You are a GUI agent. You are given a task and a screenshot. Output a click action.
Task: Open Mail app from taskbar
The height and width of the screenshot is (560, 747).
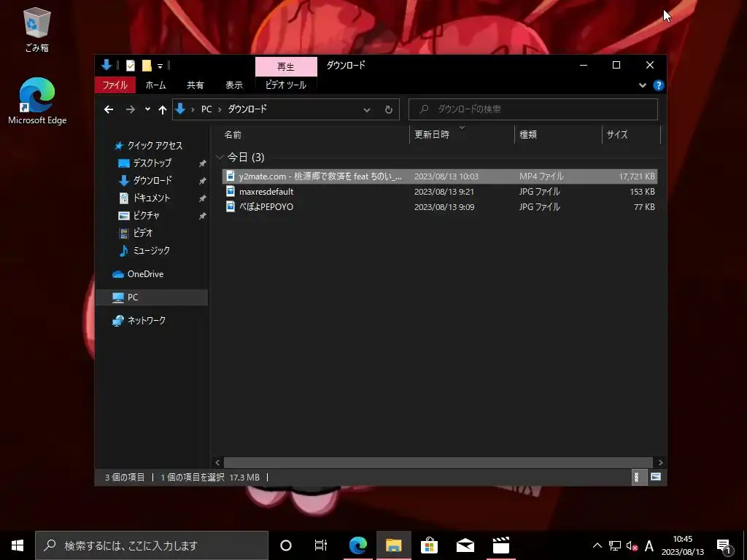coord(465,545)
